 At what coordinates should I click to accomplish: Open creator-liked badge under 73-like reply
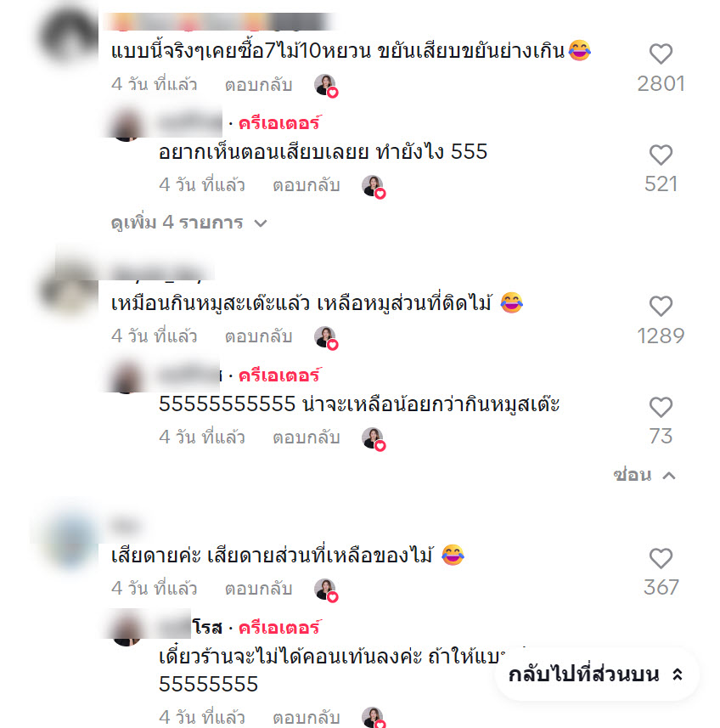click(374, 438)
